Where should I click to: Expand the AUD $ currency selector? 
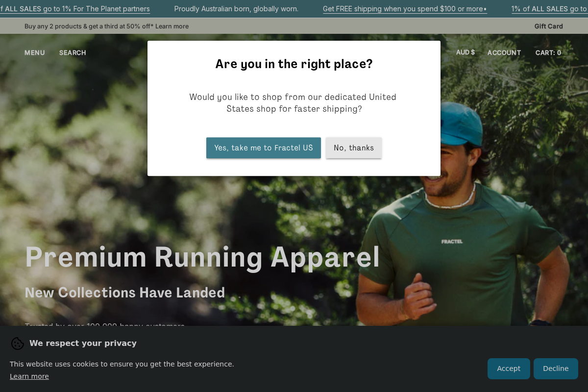(x=465, y=52)
